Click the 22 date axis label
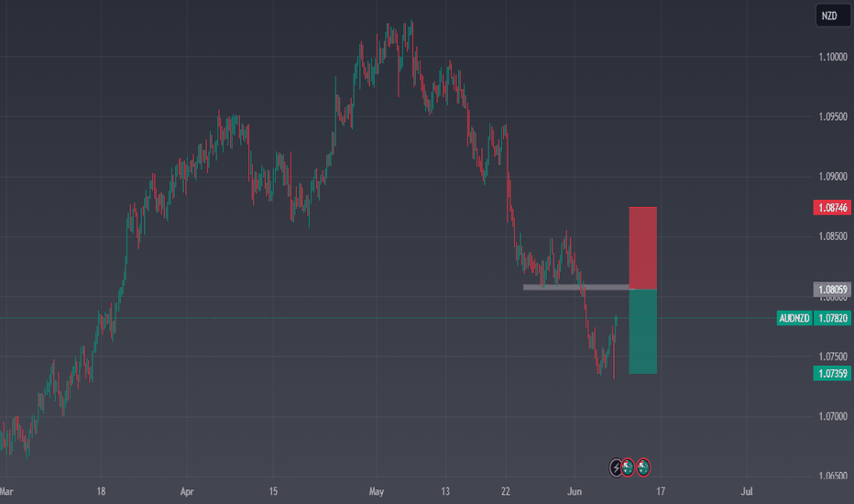Screen dimensions: 854x504 tap(506, 491)
